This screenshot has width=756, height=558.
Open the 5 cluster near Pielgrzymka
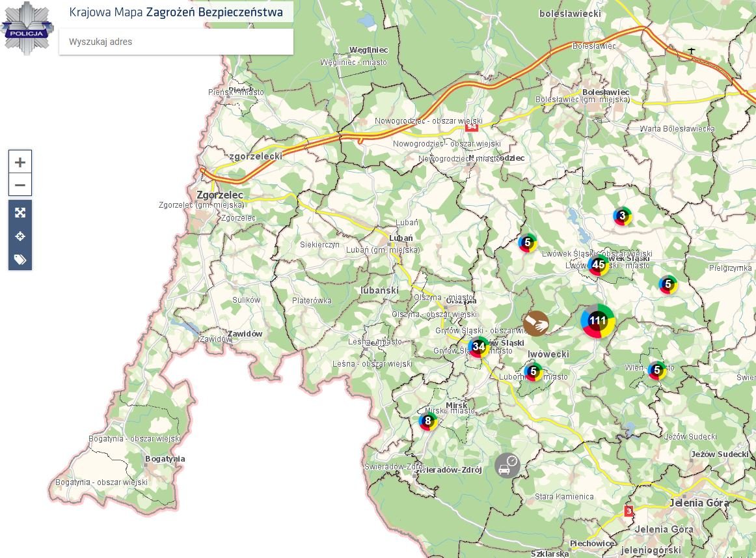(668, 285)
